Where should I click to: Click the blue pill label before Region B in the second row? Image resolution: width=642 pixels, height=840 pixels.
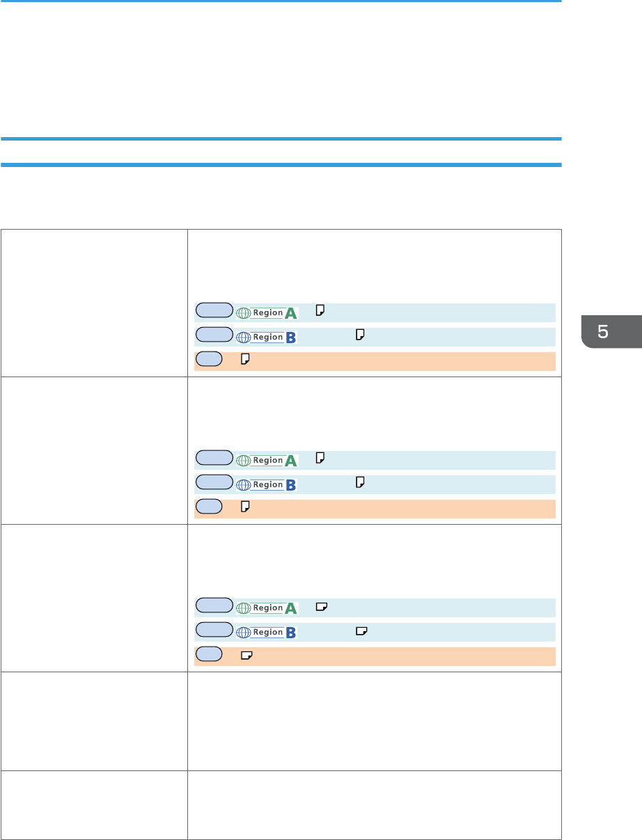click(x=214, y=484)
